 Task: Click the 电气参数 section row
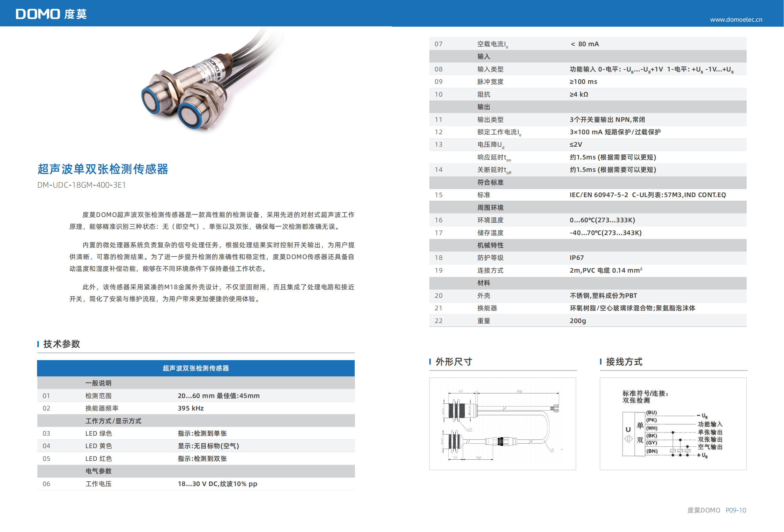[196, 471]
